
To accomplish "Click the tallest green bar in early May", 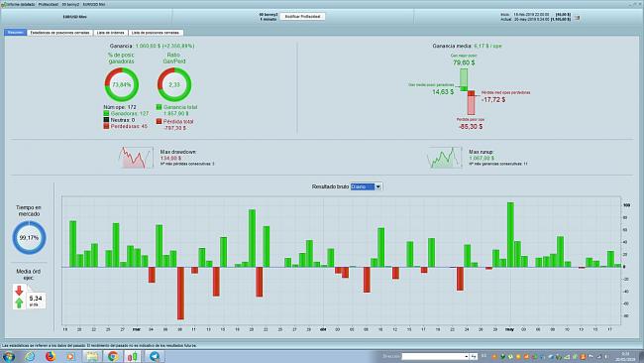I will [510, 235].
